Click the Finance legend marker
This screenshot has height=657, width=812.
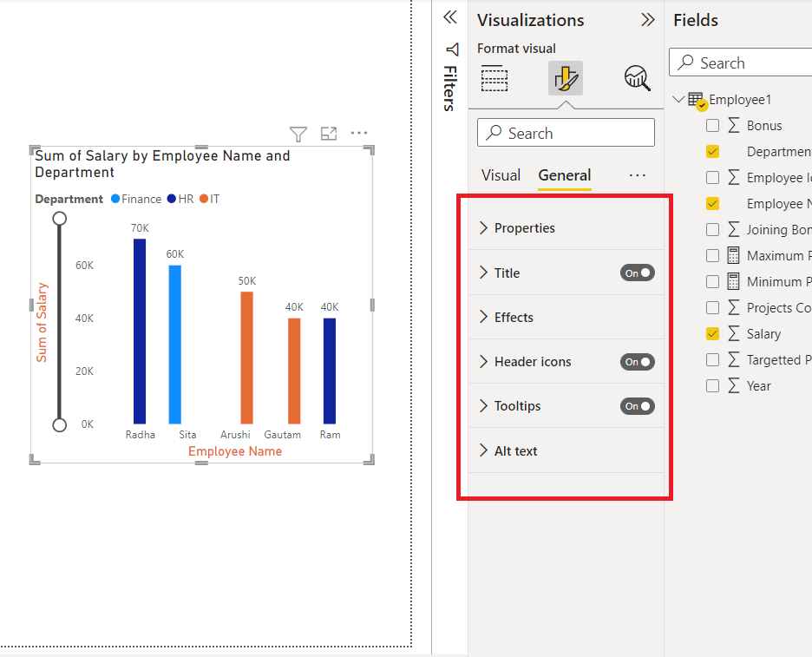point(115,199)
